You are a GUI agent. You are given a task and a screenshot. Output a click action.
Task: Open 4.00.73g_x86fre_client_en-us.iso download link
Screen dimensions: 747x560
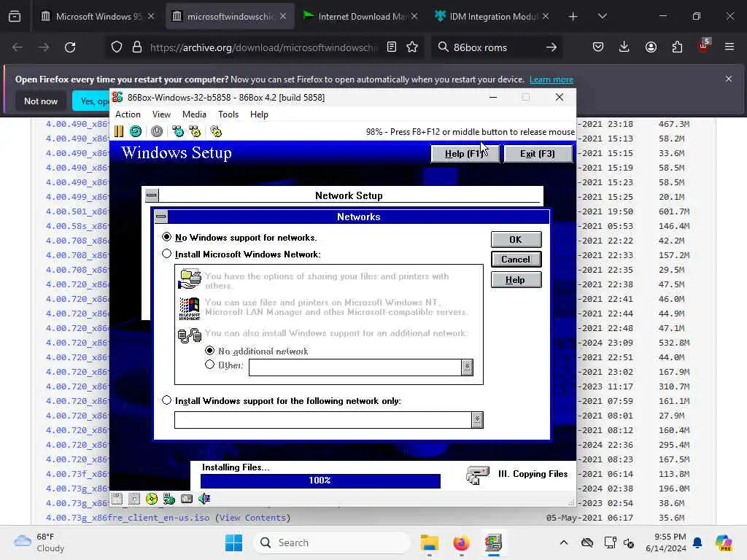pos(128,518)
